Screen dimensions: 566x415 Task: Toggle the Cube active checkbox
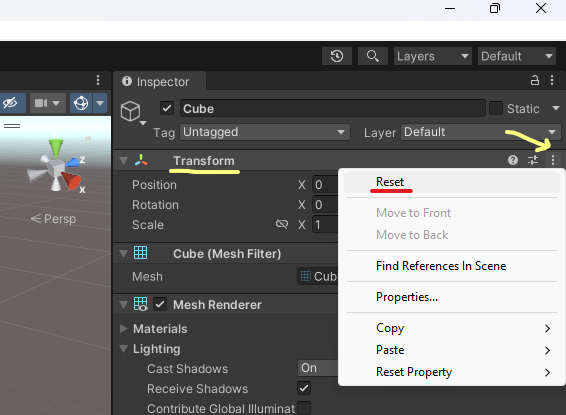coord(167,108)
